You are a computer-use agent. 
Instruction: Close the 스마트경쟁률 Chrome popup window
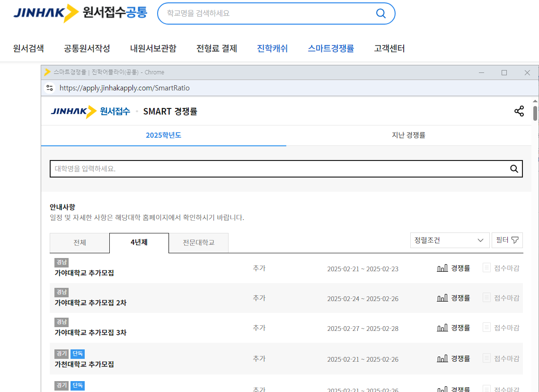(527, 72)
